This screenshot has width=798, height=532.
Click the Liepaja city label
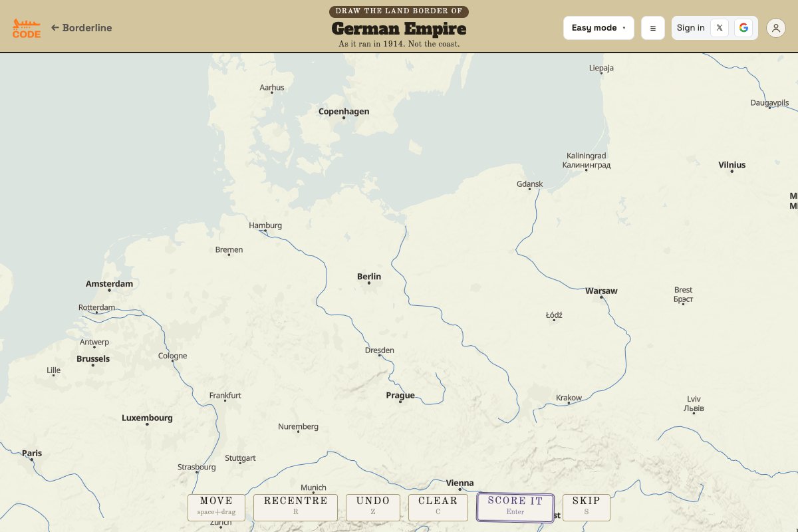point(602,68)
